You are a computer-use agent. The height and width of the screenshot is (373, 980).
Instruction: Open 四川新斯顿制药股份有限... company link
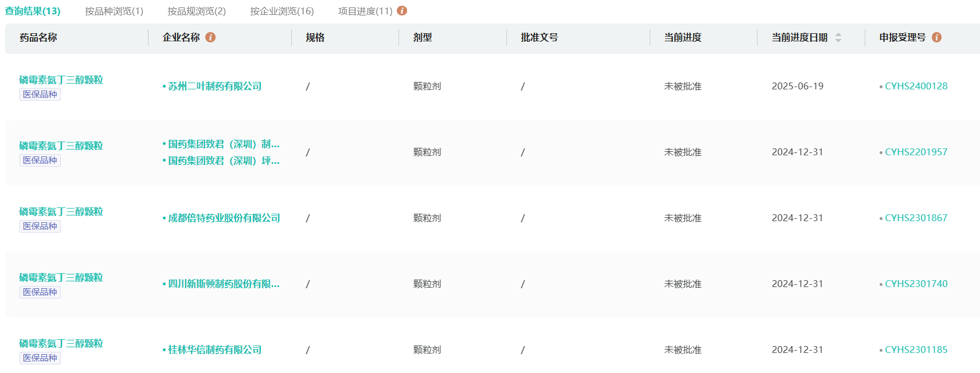click(x=224, y=284)
